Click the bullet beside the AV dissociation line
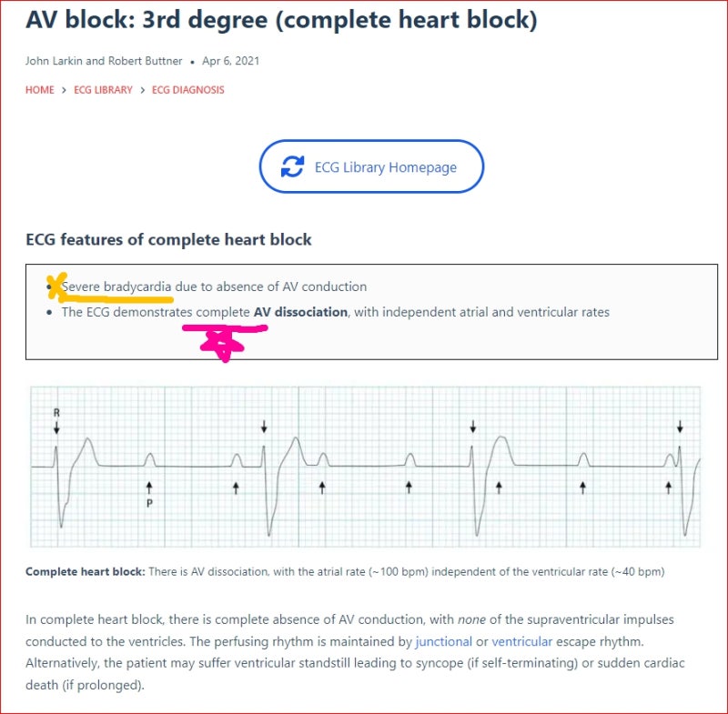Viewport: 728px width, 714px height. 50,311
